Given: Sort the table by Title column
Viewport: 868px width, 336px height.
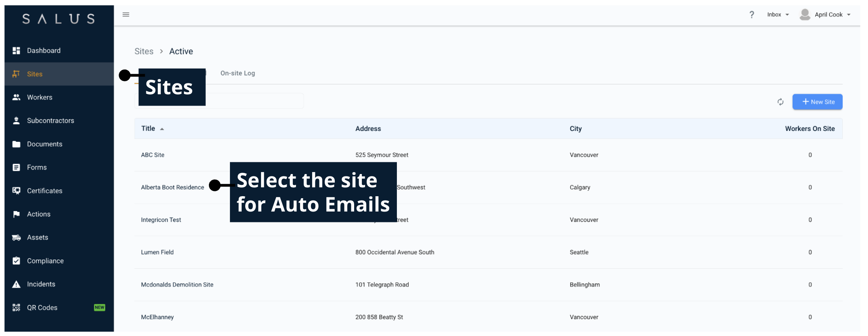Looking at the screenshot, I should [x=148, y=129].
